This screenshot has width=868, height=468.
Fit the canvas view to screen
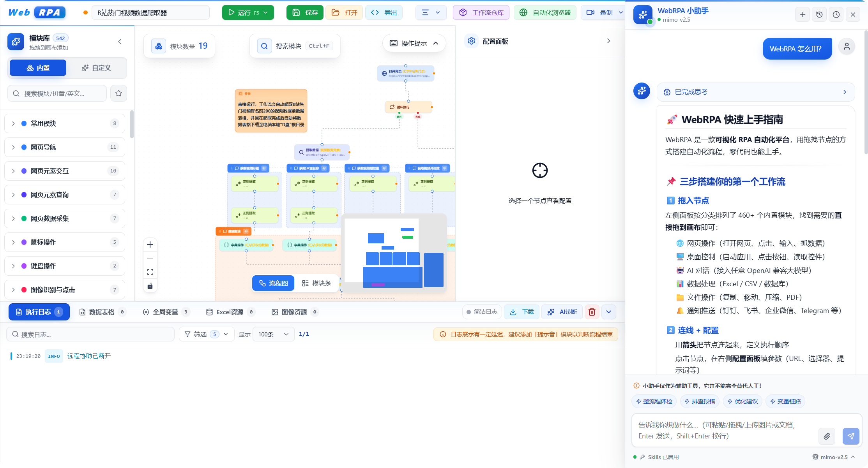coord(150,272)
